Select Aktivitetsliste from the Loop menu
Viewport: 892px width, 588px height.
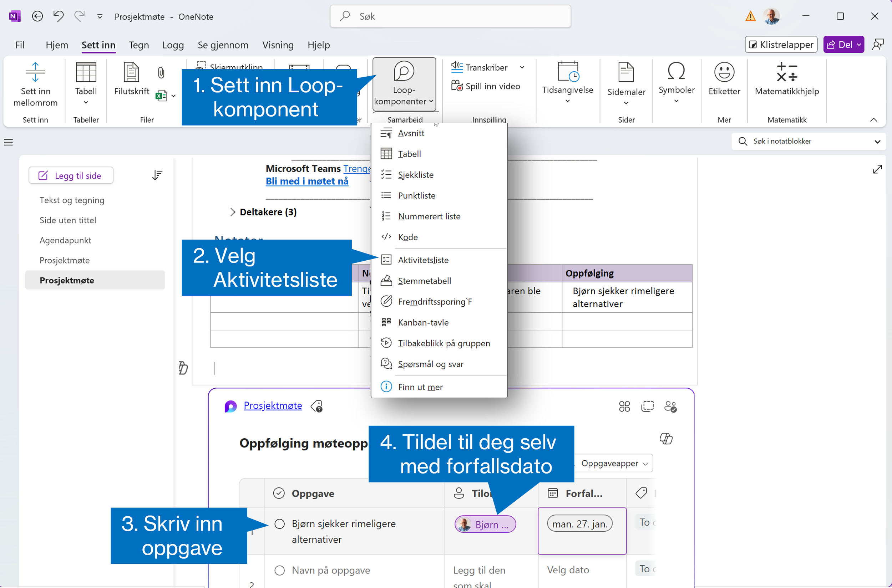coord(423,260)
